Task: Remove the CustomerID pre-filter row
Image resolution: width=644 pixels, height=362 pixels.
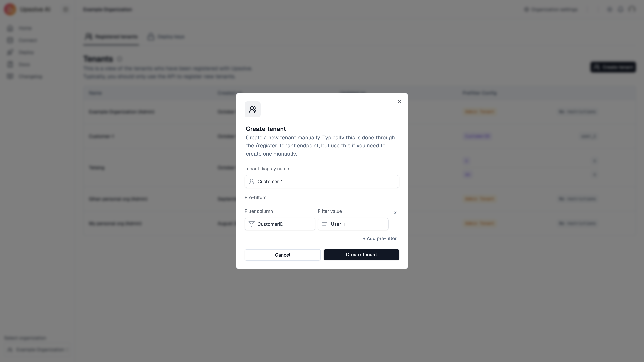Action: coord(395,213)
